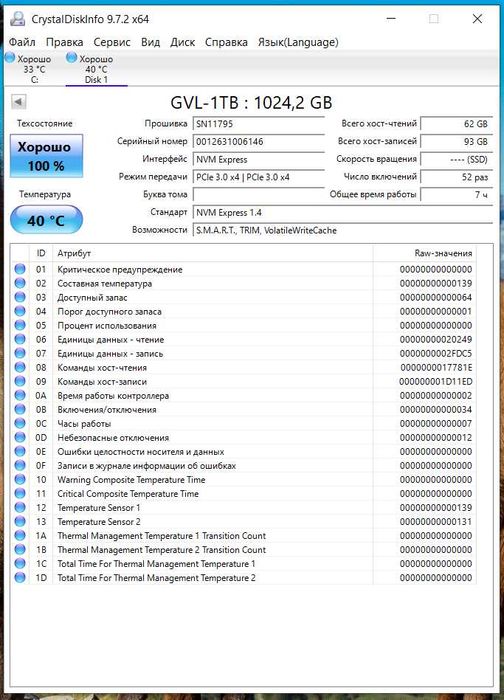Click status icon for Часы работы row
The image size is (504, 700).
coord(20,423)
